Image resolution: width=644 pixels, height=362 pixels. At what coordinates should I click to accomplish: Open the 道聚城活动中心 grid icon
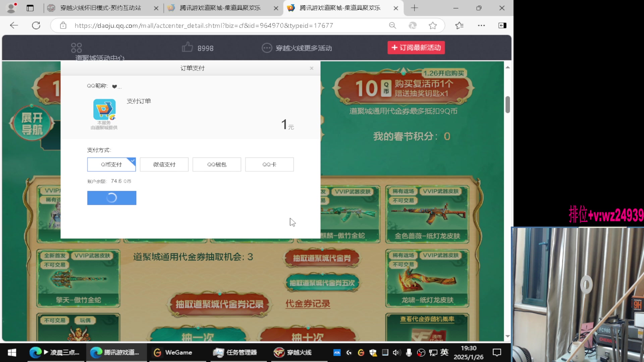(x=76, y=48)
